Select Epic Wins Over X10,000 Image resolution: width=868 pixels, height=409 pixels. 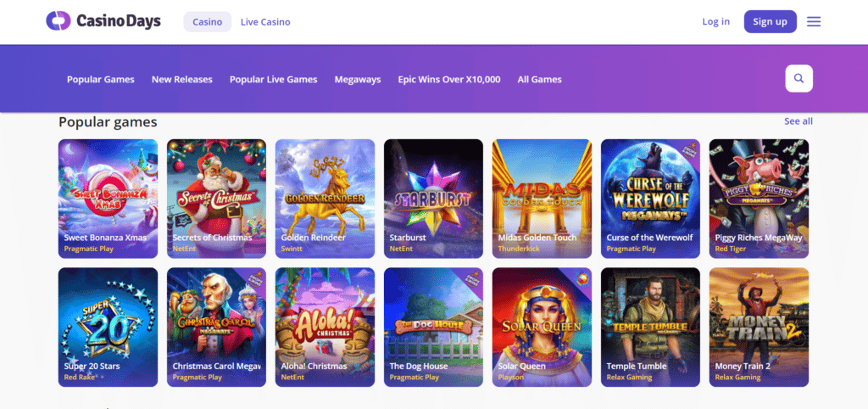449,80
